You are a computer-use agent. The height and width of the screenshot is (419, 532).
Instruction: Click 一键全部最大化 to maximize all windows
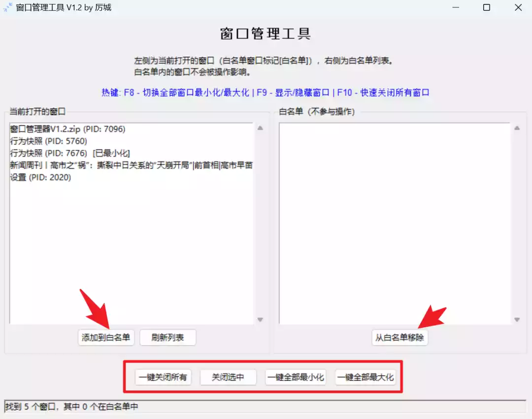(366, 377)
